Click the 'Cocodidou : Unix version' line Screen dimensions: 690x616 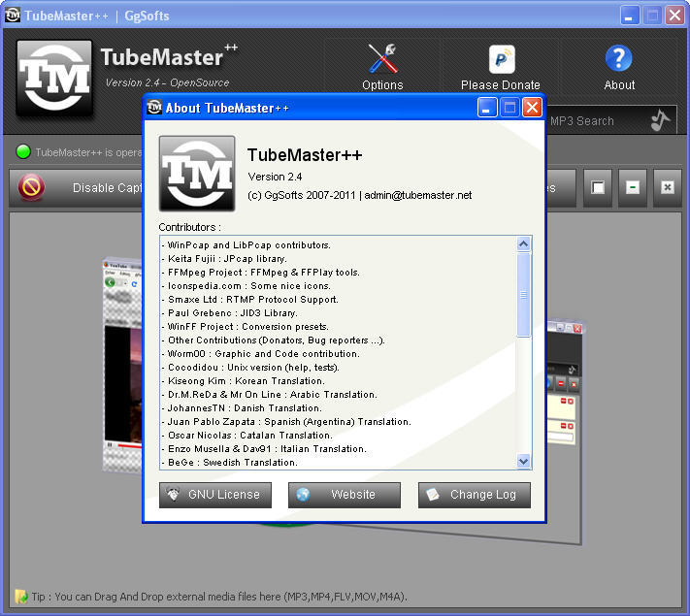pyautogui.click(x=250, y=368)
